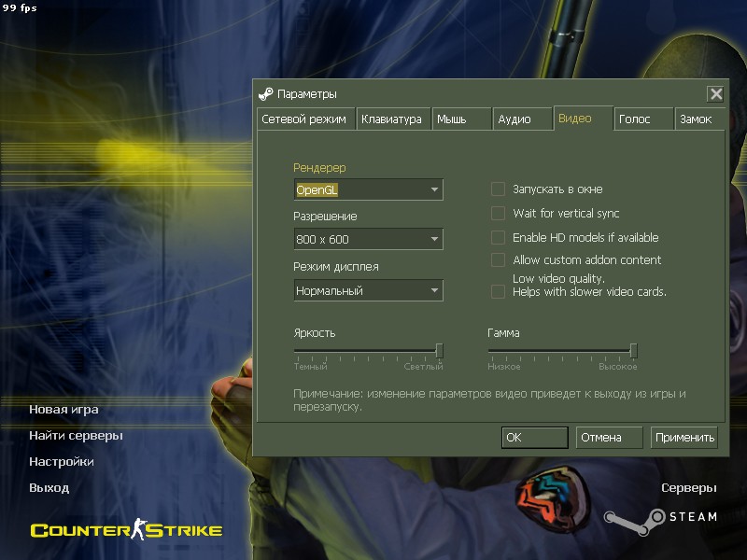Go to the Мышь tab

coord(461,119)
